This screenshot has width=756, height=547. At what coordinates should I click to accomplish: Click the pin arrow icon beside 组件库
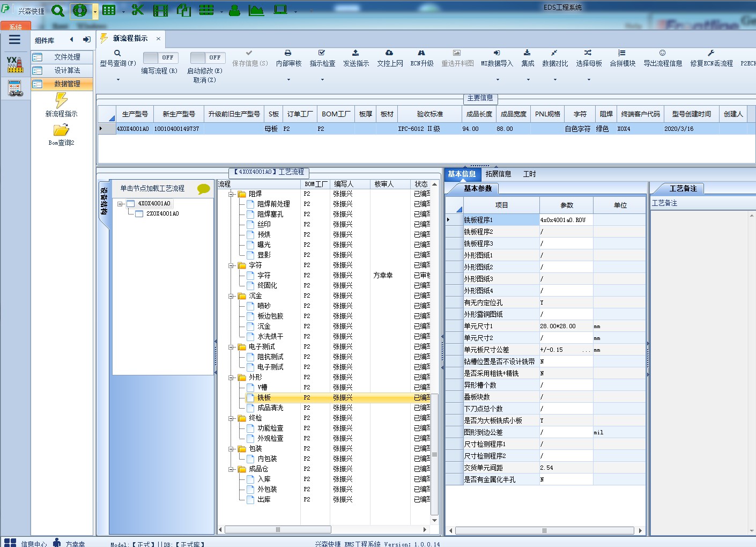[x=86, y=40]
